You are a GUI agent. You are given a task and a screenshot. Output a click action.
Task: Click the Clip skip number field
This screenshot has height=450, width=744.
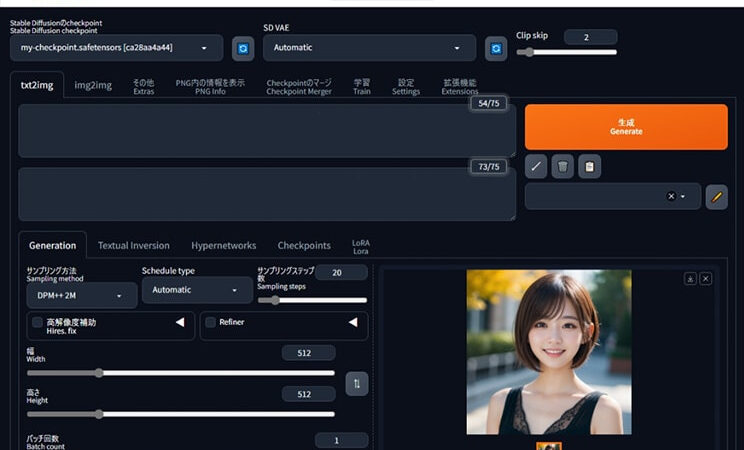[591, 37]
